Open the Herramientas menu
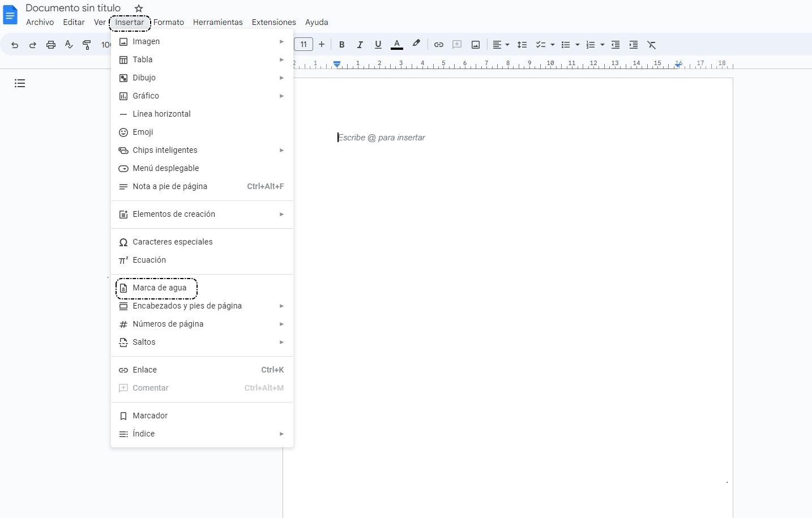The height and width of the screenshot is (518, 812). click(x=217, y=22)
